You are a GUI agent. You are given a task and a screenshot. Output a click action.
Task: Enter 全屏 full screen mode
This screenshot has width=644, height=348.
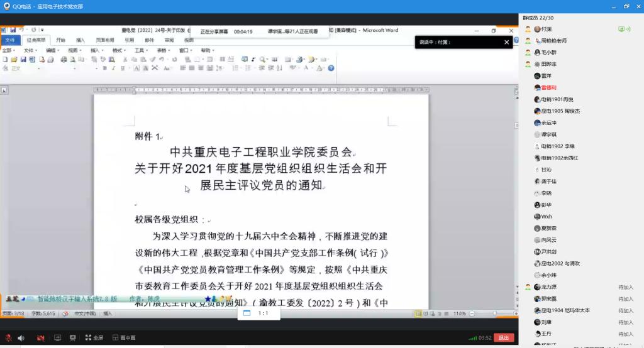[94, 338]
